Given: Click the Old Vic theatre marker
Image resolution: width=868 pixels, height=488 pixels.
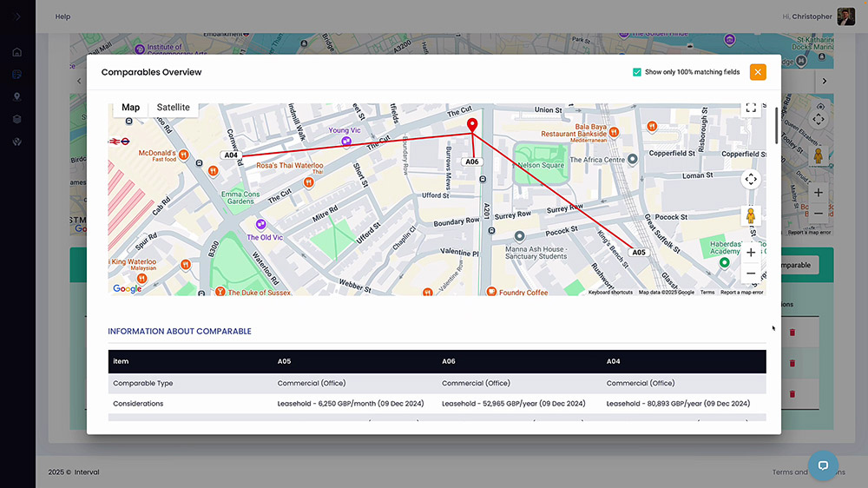Looking at the screenshot, I should click(260, 224).
